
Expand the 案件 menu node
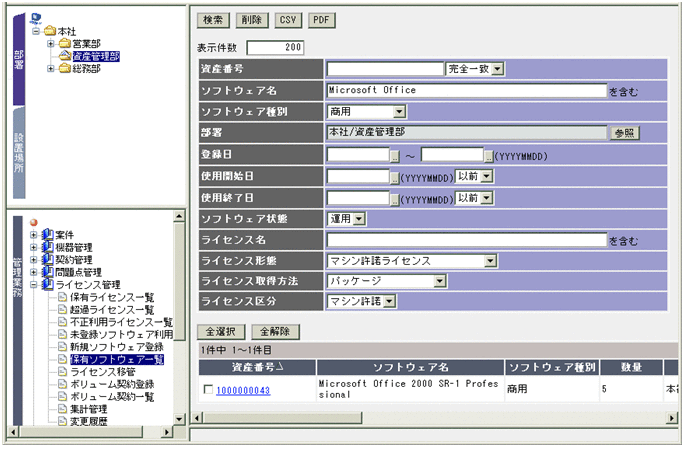coord(34,235)
